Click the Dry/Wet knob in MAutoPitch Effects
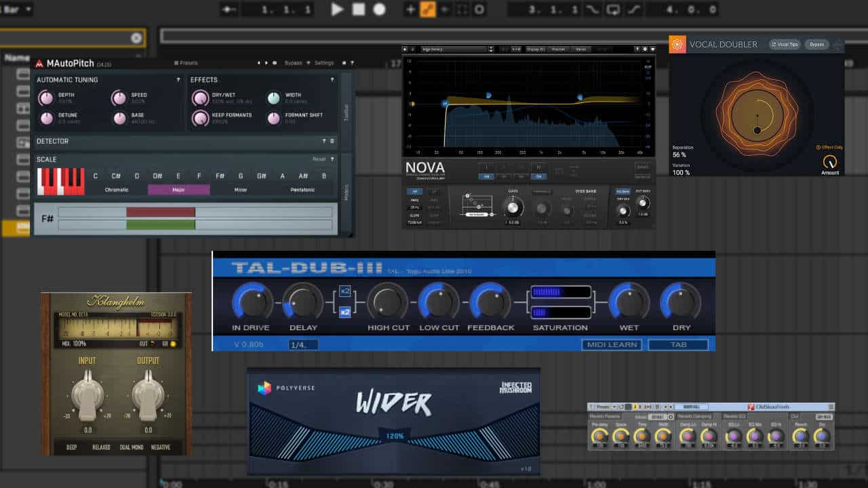This screenshot has width=868, height=488. pyautogui.click(x=200, y=98)
